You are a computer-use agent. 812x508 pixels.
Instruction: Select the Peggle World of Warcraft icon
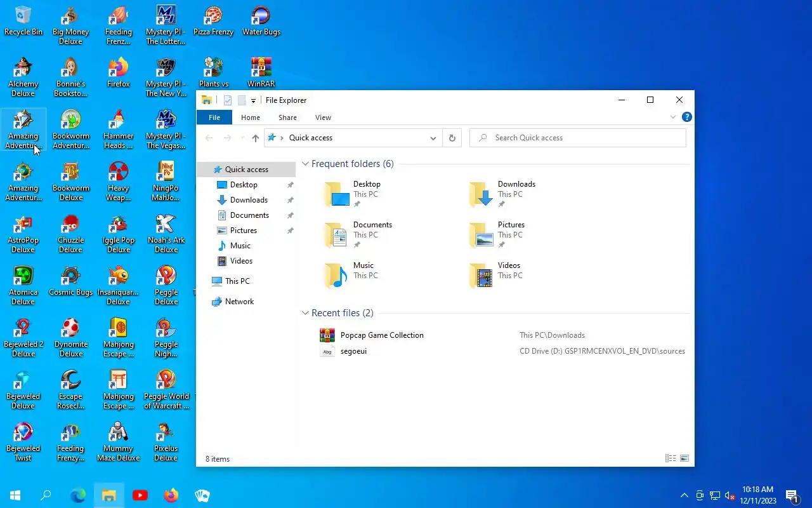(x=166, y=390)
